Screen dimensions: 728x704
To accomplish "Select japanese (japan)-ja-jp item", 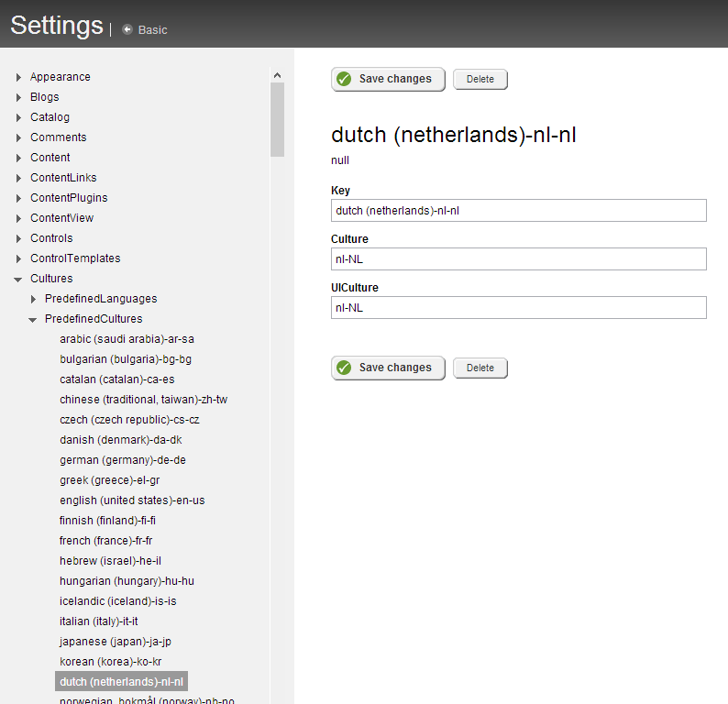I will click(116, 642).
